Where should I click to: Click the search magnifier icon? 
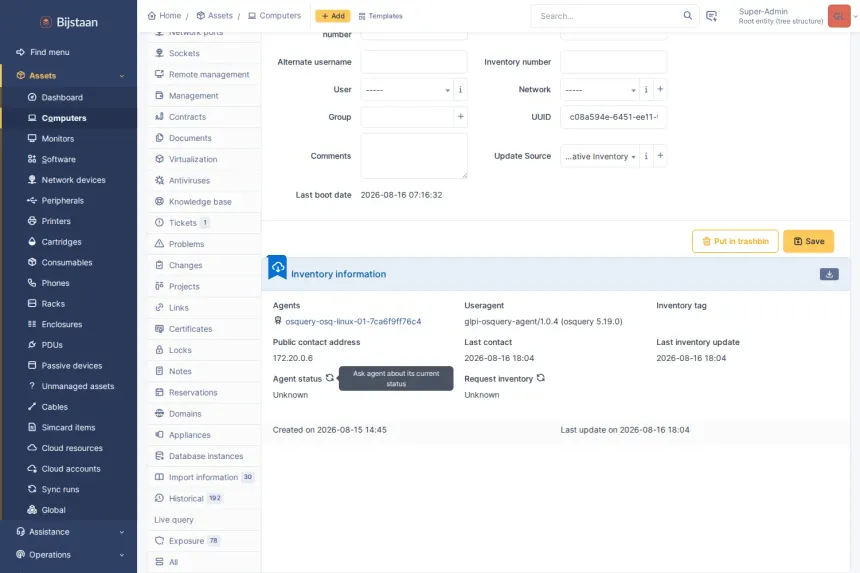click(x=687, y=15)
